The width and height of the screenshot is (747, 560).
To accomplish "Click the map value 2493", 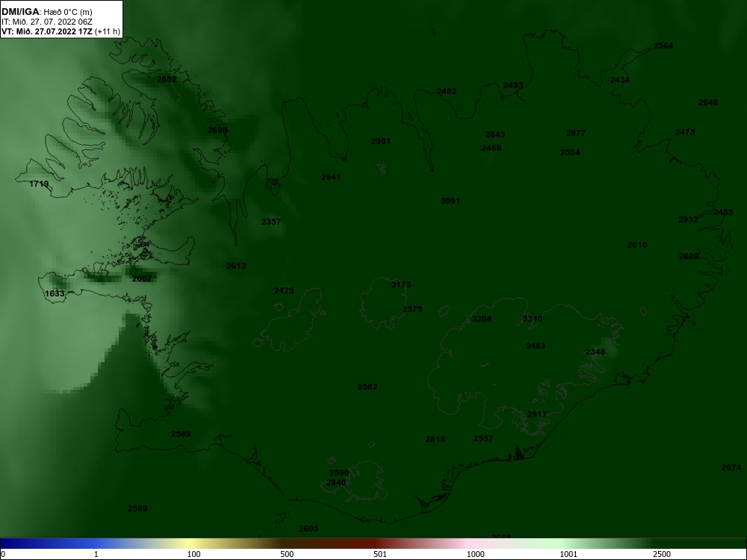I will coord(514,86).
